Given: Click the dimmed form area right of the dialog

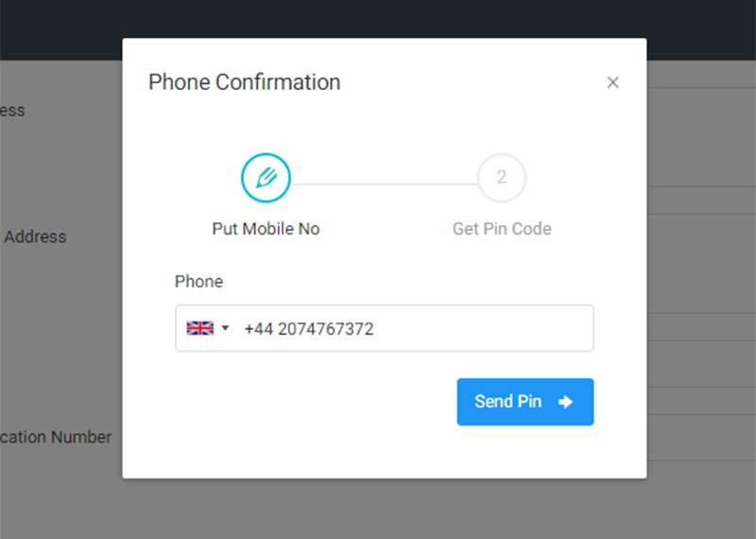Looking at the screenshot, I should click(x=701, y=284).
